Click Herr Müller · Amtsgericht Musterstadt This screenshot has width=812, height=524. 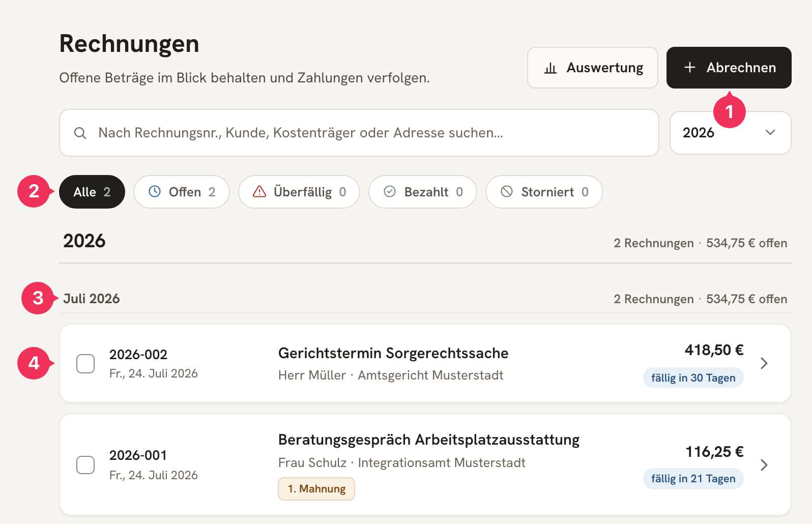coord(391,375)
